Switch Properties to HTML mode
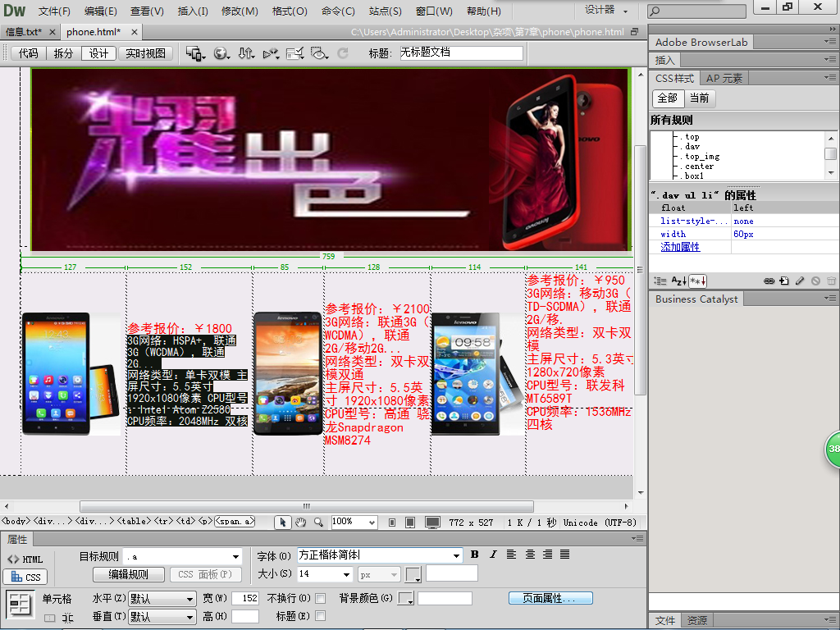The height and width of the screenshot is (630, 840). point(25,559)
